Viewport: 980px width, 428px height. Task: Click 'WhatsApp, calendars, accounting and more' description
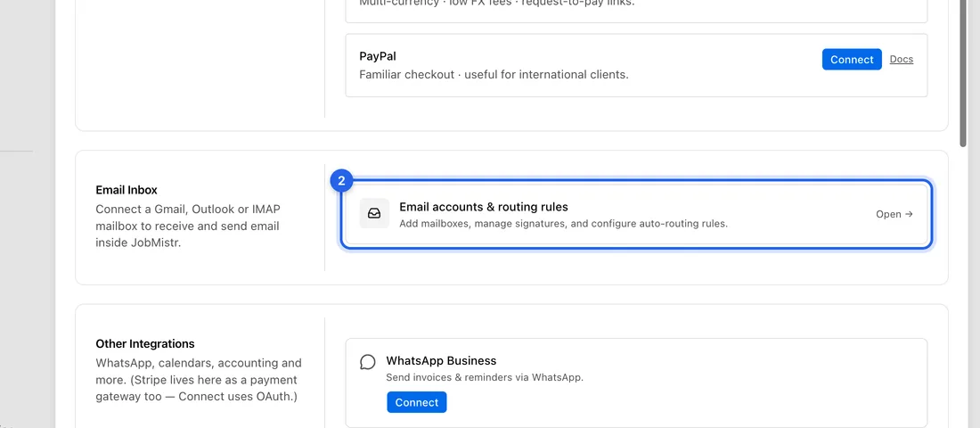click(x=199, y=380)
